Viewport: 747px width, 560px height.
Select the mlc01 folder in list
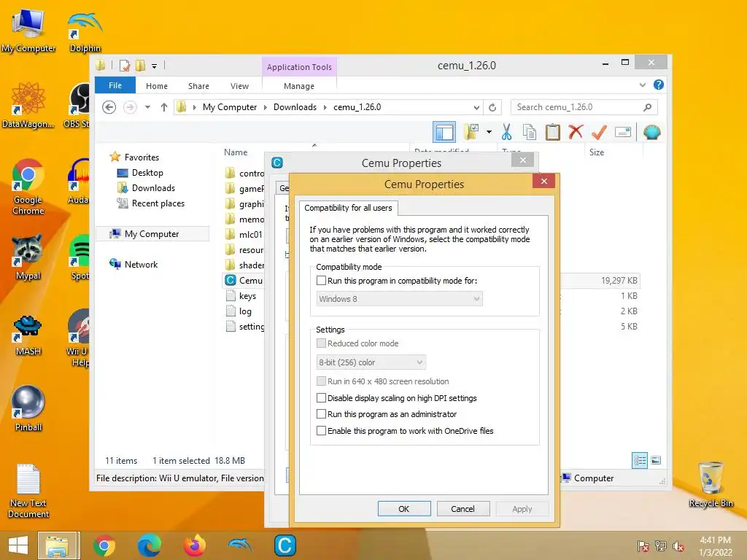coord(244,234)
